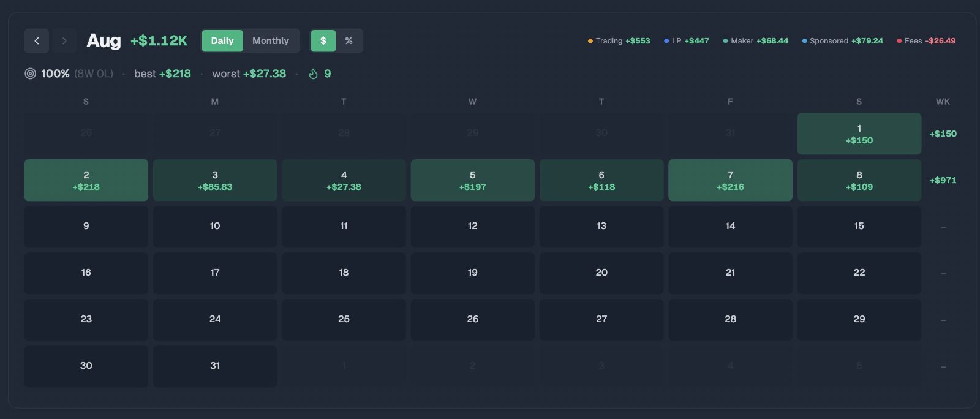
Task: Select August 8 cell showing +$109
Action: [x=859, y=180]
